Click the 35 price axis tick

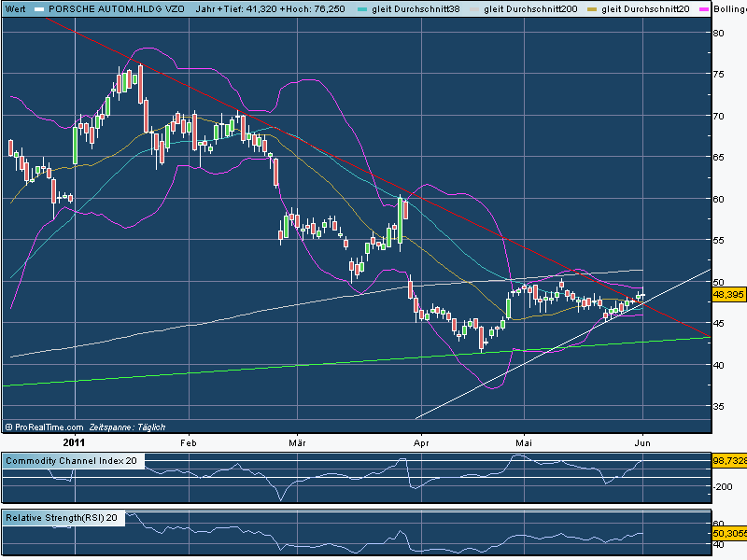(718, 406)
